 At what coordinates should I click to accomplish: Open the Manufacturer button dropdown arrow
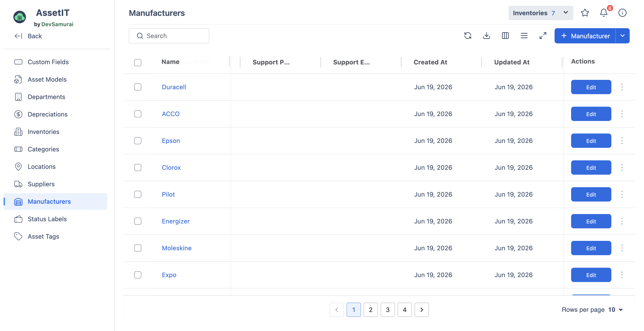(623, 36)
